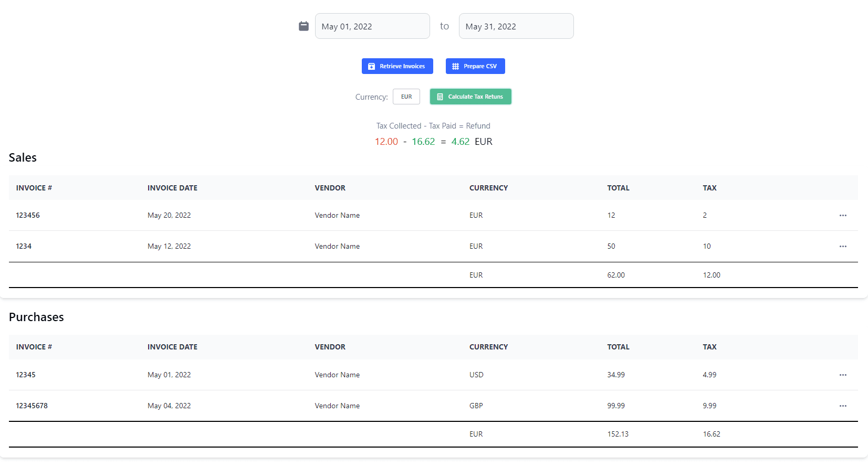This screenshot has width=868, height=467.
Task: Click the Purchases table TOTAL header
Action: [618, 347]
